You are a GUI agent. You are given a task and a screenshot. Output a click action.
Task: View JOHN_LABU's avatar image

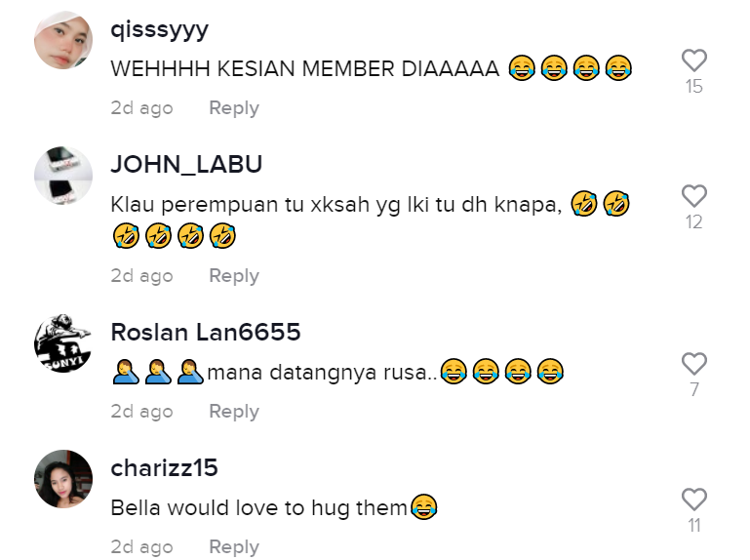point(63,176)
